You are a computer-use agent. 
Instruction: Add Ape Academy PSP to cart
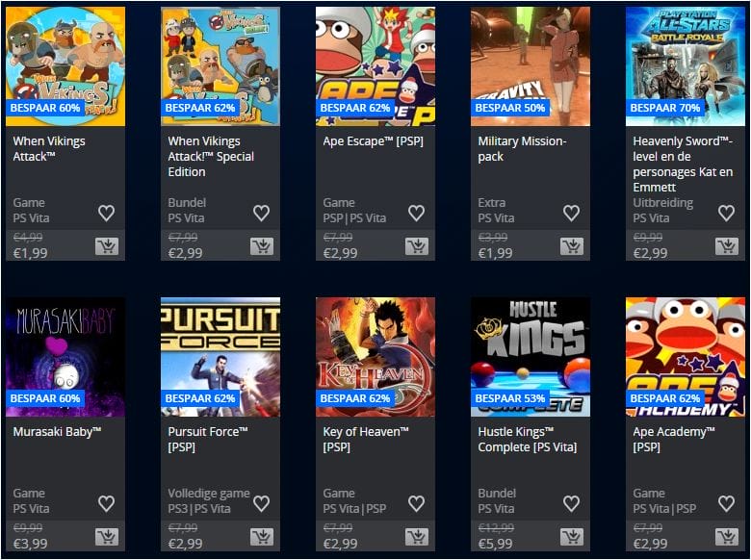(x=727, y=537)
